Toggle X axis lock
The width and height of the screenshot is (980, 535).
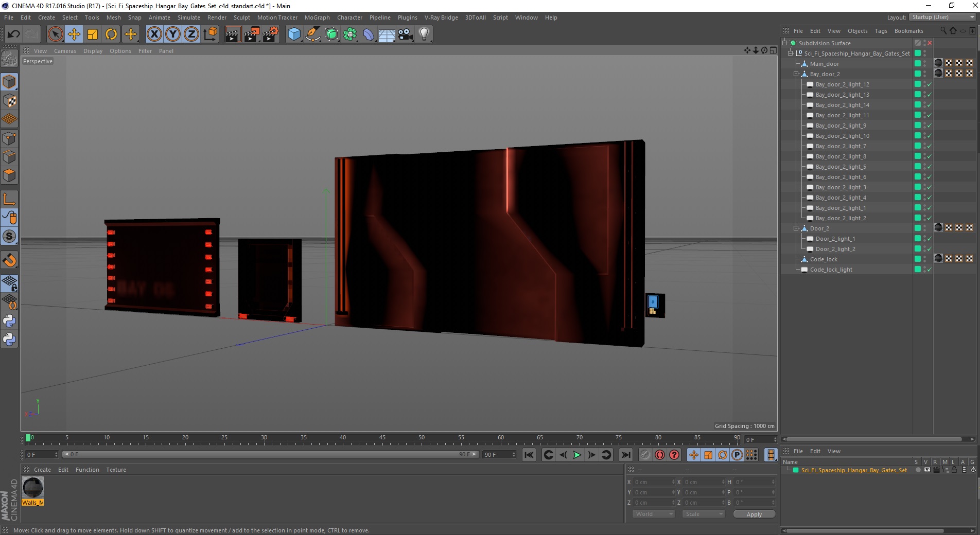(x=154, y=34)
